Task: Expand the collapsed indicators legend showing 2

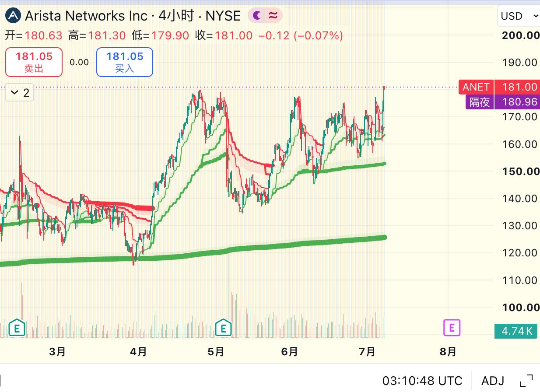Action: point(20,93)
